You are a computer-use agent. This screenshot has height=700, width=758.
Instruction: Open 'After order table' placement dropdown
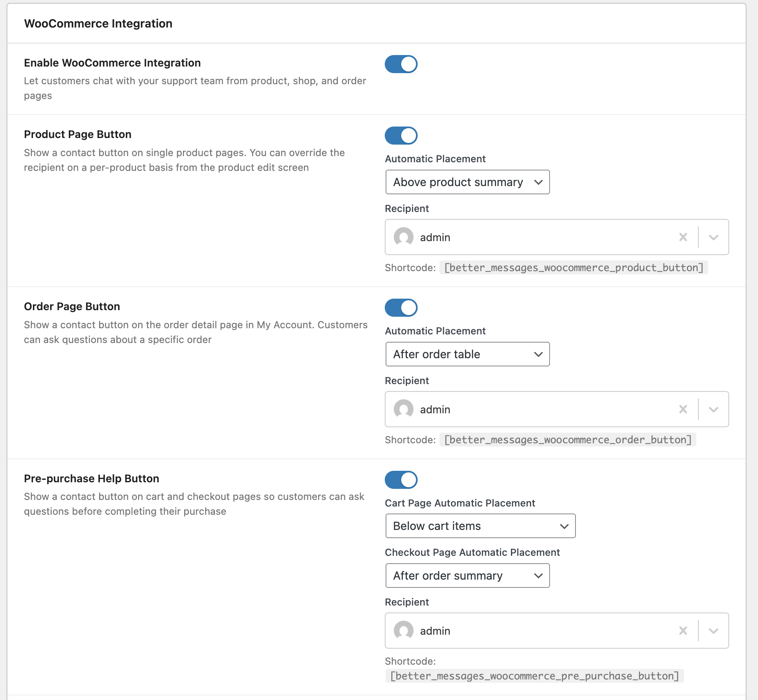(467, 354)
